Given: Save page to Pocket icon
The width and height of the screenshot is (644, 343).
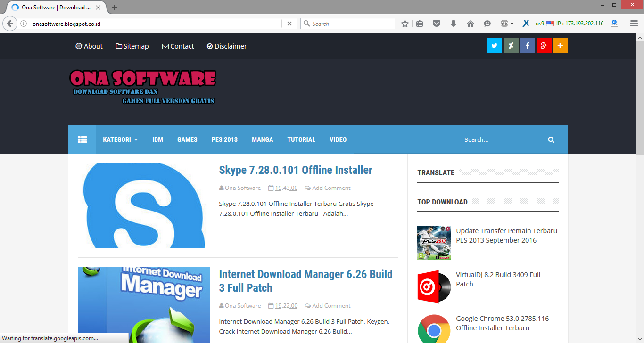Looking at the screenshot, I should (x=437, y=24).
